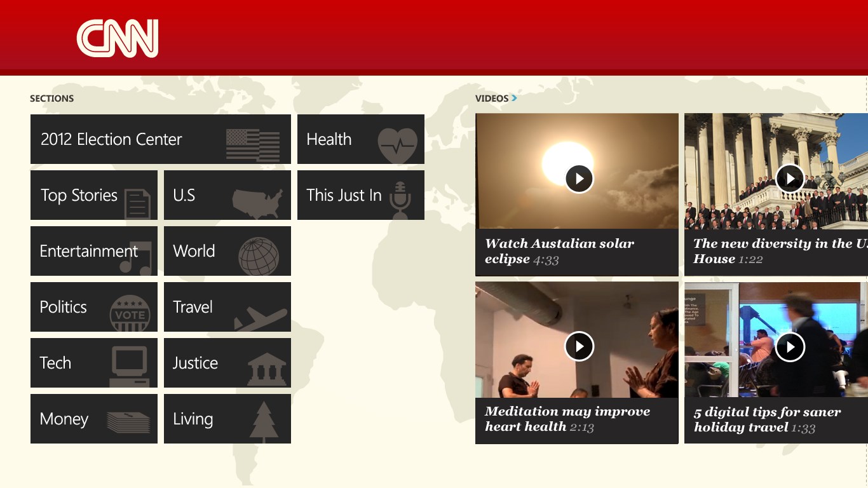Click the music note icon on Entertainment
Viewport: 868px width, 488px height.
(136, 258)
